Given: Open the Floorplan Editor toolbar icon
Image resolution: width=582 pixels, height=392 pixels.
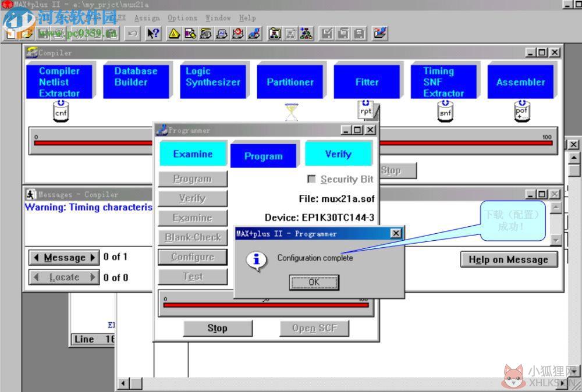Looking at the screenshot, I should pos(190,34).
